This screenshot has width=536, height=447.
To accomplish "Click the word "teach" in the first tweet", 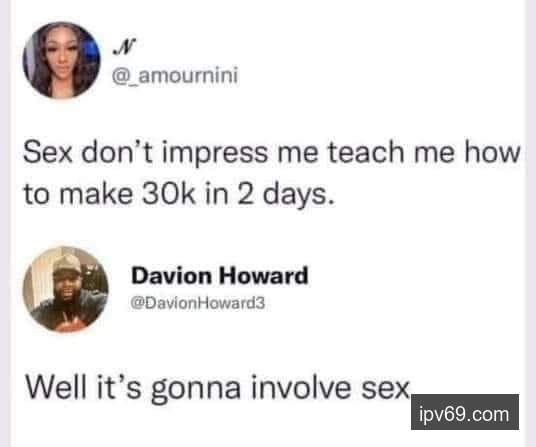I will 365,152.
